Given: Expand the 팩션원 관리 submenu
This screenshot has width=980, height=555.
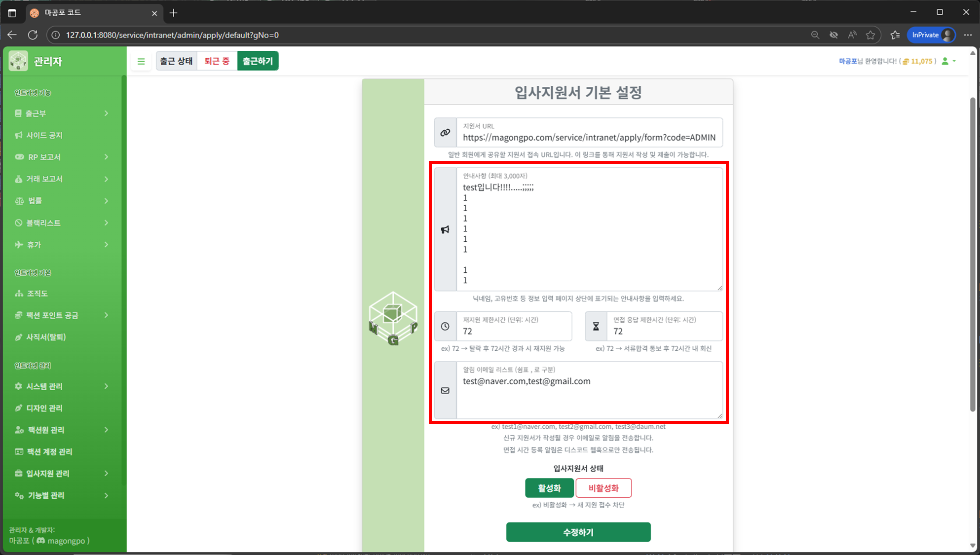Looking at the screenshot, I should point(106,430).
